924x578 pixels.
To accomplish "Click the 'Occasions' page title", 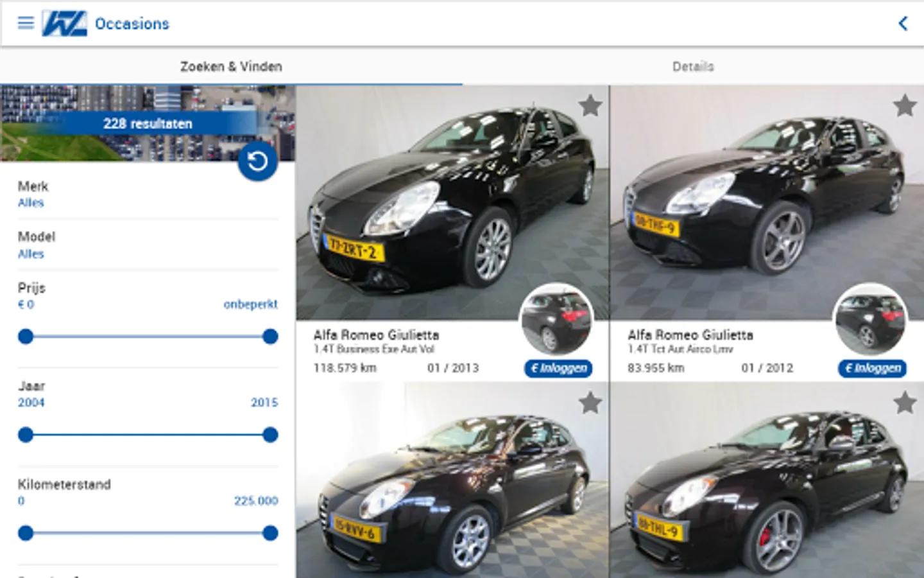I will pos(132,24).
